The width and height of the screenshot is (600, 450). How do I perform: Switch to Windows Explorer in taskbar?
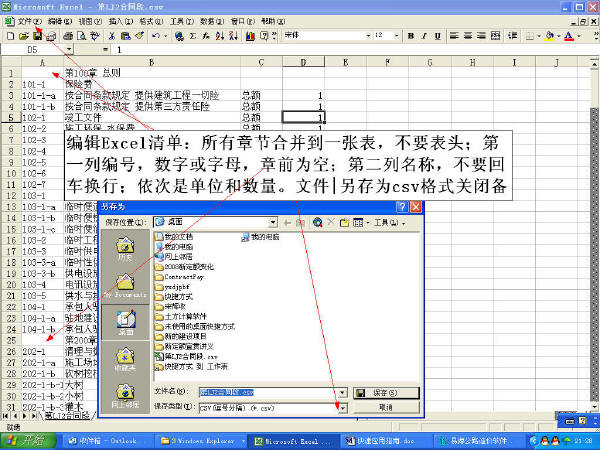(x=206, y=440)
